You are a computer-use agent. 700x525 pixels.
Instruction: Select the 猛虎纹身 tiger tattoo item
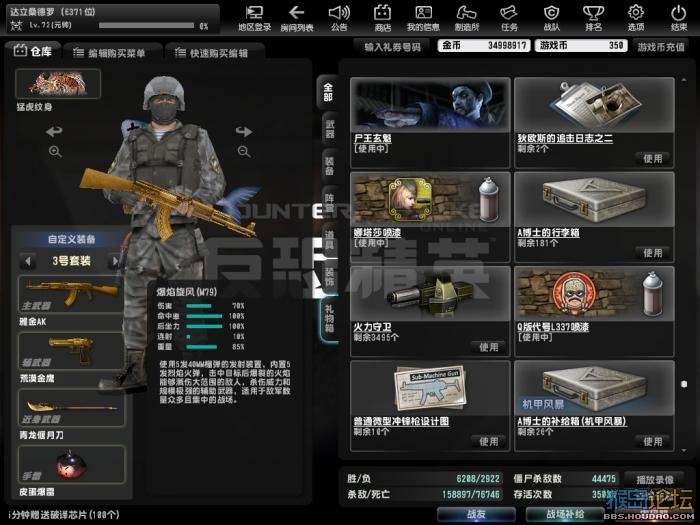(58, 83)
